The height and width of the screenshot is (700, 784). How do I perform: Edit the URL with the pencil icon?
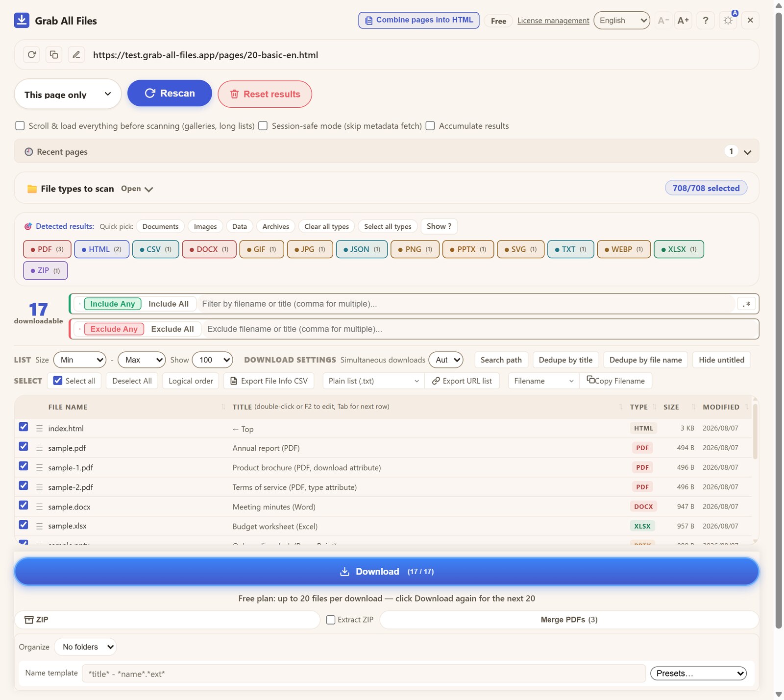click(x=76, y=54)
